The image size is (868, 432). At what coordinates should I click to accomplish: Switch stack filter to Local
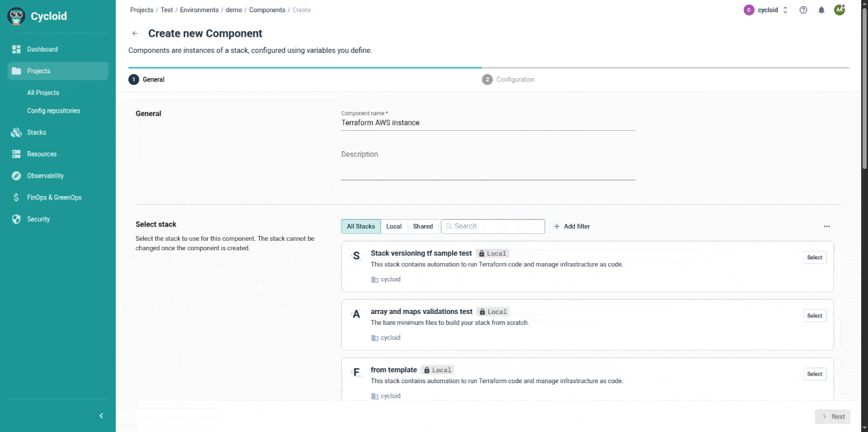point(394,227)
